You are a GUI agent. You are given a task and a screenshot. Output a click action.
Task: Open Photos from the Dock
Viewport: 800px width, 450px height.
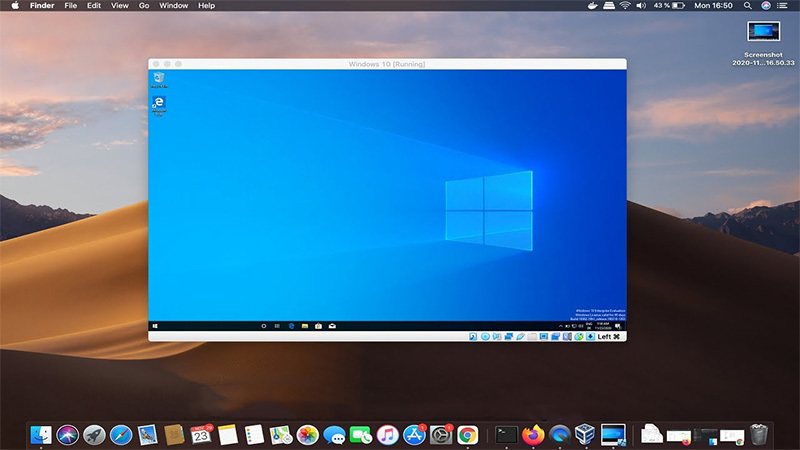(308, 435)
